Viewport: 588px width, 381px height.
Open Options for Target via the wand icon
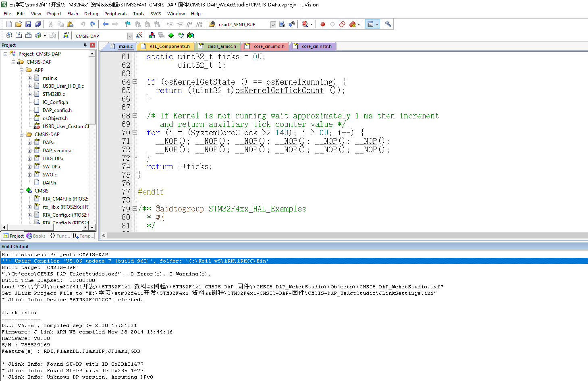pos(139,35)
